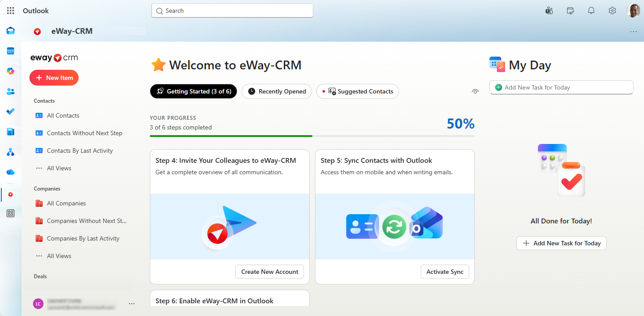Viewport: 644px width, 316px height.
Task: Open Contacts By Last Activity view
Action: tap(80, 151)
